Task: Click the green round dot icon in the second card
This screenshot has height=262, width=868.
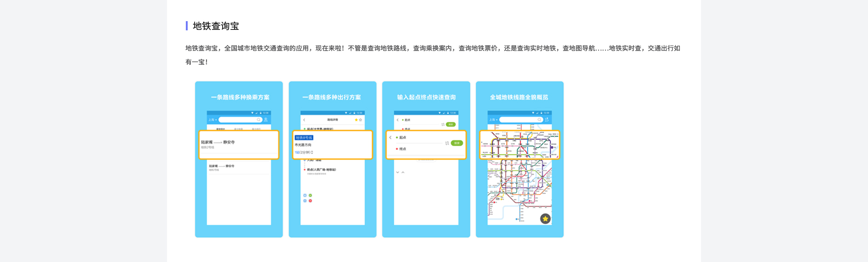Action: [x=310, y=195]
